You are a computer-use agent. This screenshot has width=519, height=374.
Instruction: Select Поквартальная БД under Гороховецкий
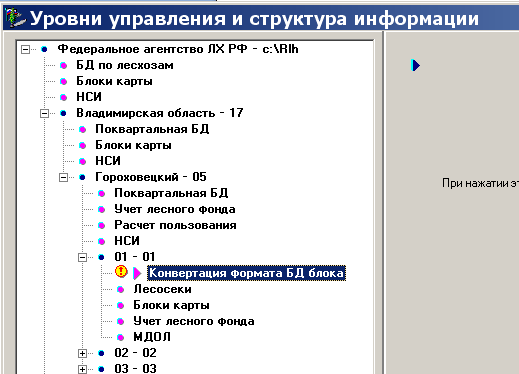click(171, 193)
